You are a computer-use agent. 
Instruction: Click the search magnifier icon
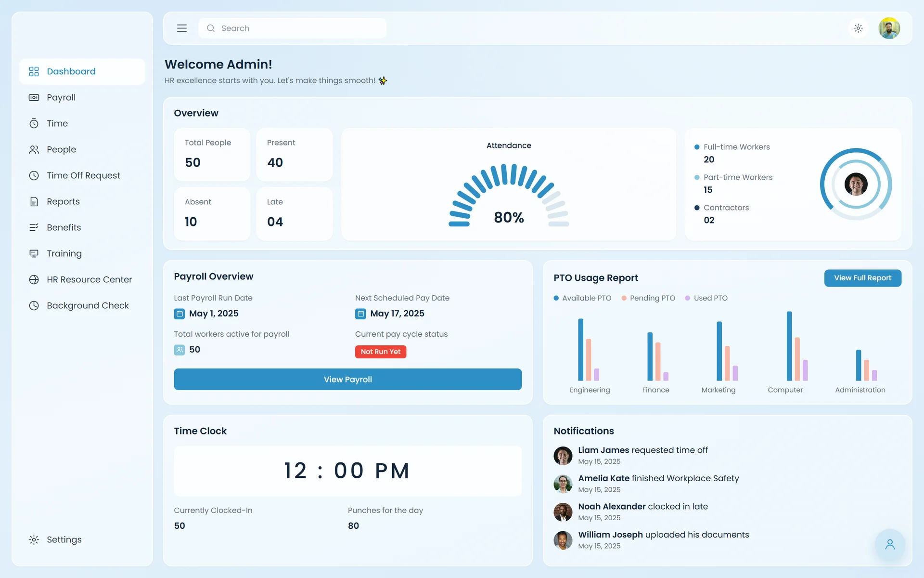coord(210,28)
